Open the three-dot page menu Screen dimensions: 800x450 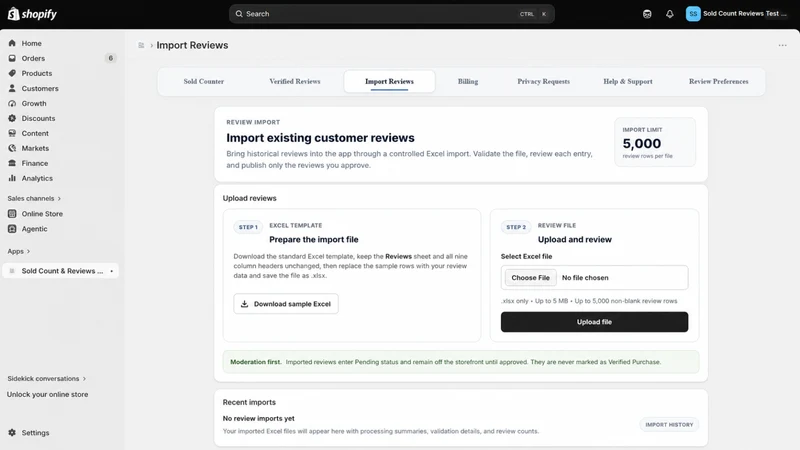pyautogui.click(x=782, y=45)
